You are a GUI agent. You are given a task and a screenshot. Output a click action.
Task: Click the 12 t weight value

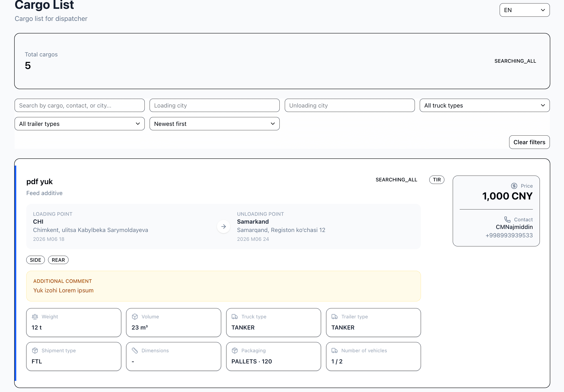pos(37,327)
